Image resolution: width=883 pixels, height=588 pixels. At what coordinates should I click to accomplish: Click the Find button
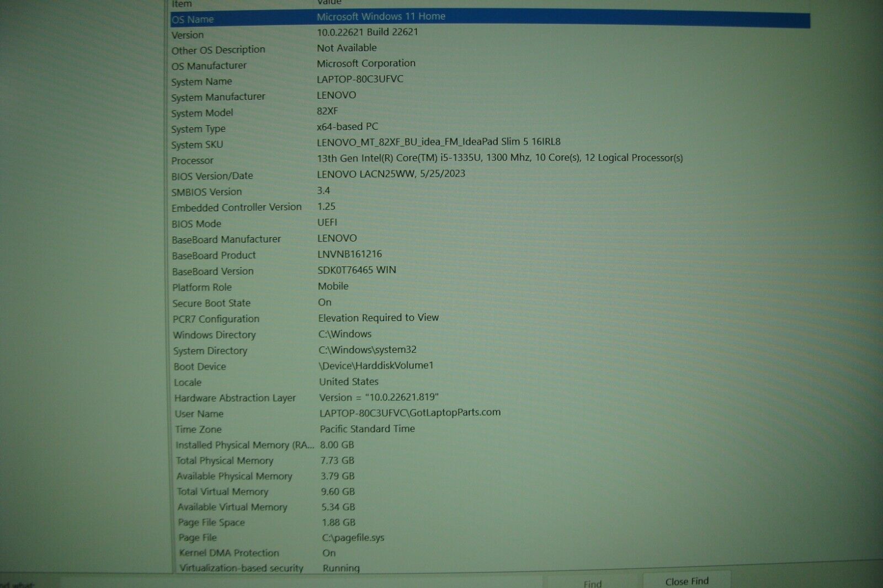point(592,583)
